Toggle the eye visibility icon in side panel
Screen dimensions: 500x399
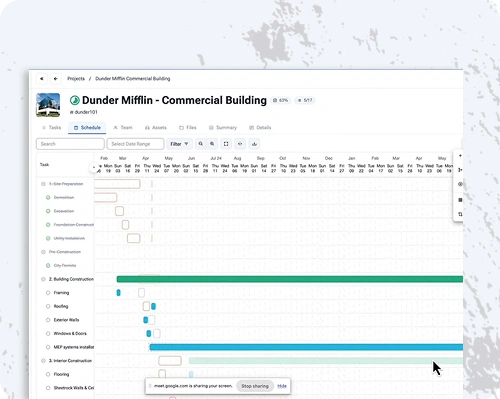pos(460,184)
